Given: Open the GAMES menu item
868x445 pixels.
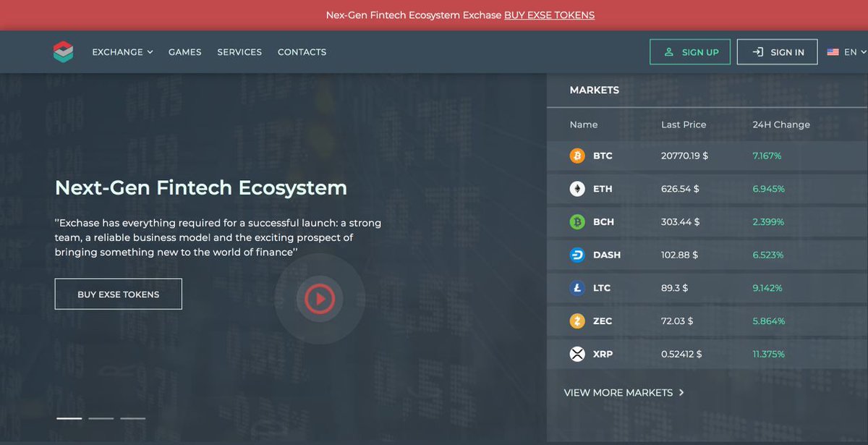Looking at the screenshot, I should tap(185, 52).
